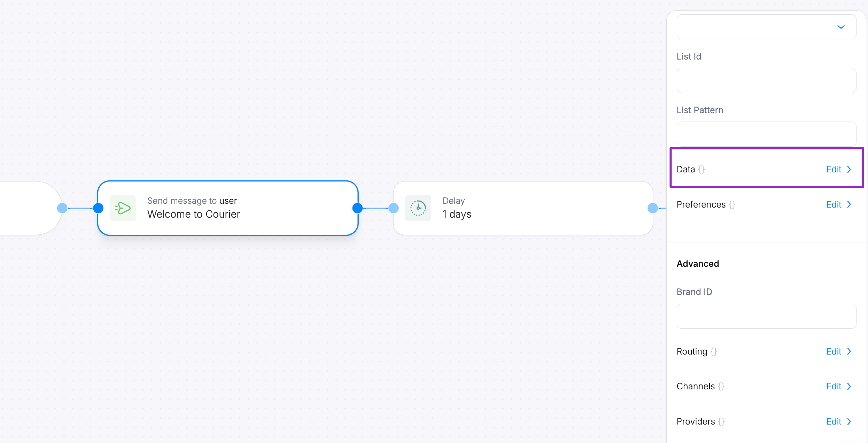The width and height of the screenshot is (868, 443).
Task: Click inside the List Pattern input field
Action: tap(766, 134)
